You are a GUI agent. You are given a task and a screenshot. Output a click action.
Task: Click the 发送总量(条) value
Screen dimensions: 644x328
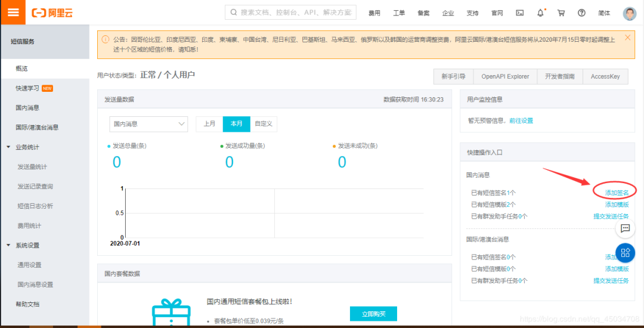[117, 162]
